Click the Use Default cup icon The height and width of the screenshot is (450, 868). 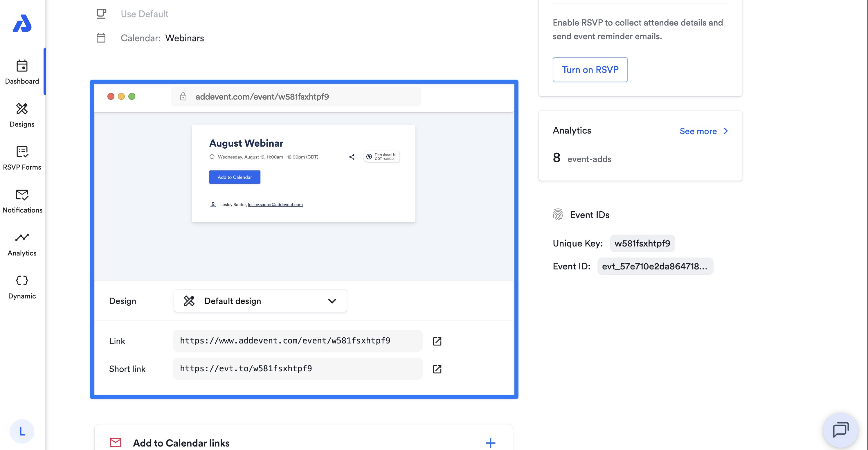(x=101, y=14)
